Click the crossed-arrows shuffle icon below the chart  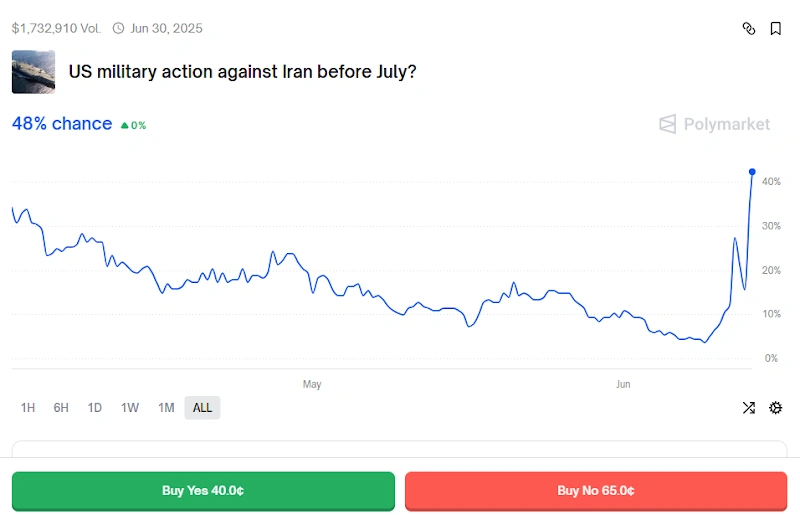tap(748, 408)
